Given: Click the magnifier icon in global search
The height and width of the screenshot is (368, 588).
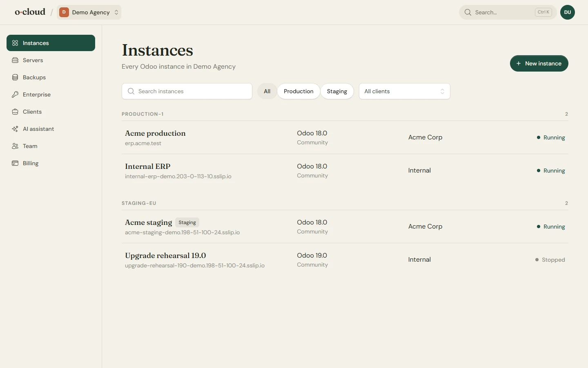Looking at the screenshot, I should click(468, 12).
